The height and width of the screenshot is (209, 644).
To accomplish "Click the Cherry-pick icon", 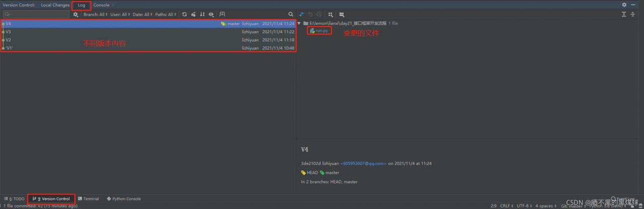I will 193,15.
